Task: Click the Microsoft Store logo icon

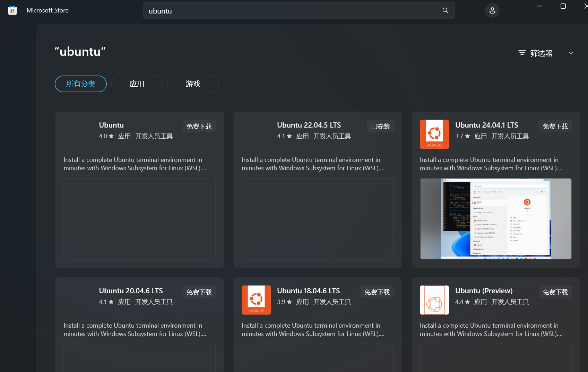Action: 12,10
